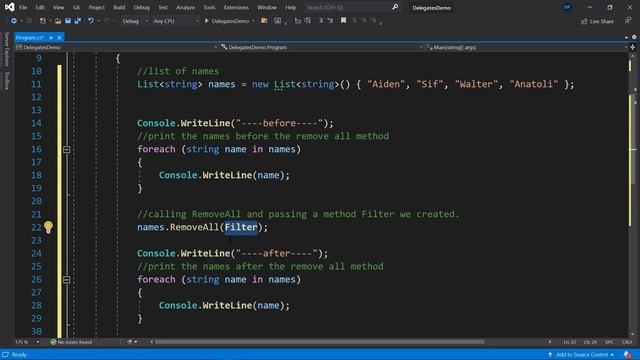Click the Visual Studio logo icon
The height and width of the screenshot is (360, 640).
pos(9,7)
